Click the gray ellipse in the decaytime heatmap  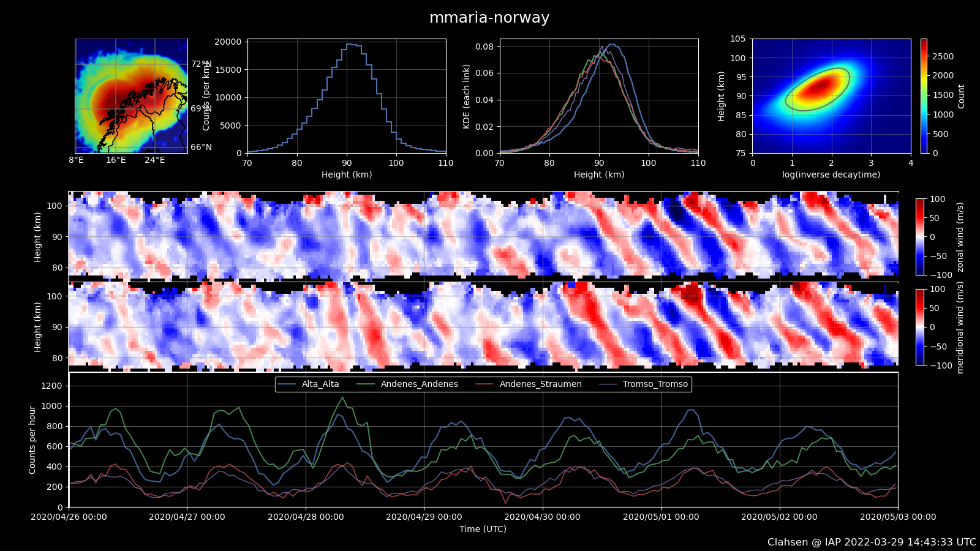pyautogui.click(x=818, y=89)
